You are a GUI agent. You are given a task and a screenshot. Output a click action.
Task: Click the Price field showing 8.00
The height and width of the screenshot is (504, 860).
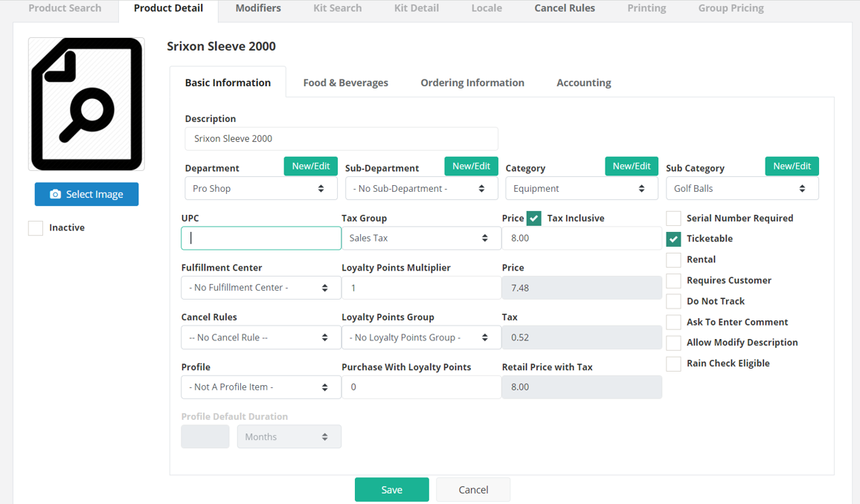coord(581,239)
